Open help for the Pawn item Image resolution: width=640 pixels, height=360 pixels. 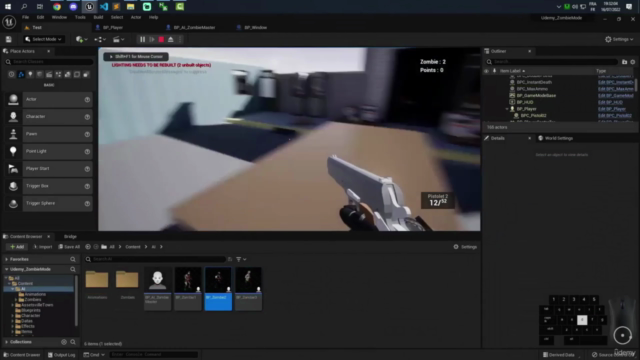coord(87,134)
